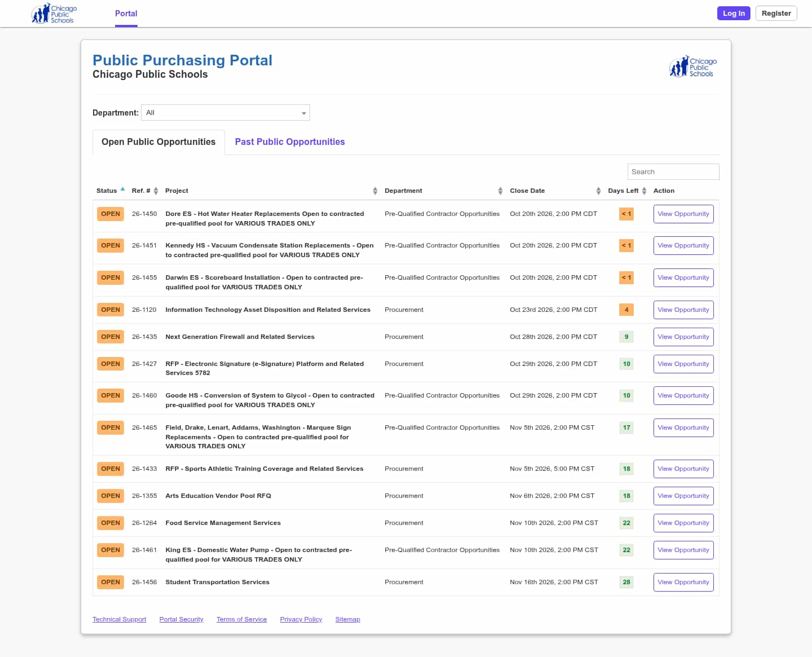Screen dimensions: 812x657
Task: Focus the Search input field
Action: point(673,172)
